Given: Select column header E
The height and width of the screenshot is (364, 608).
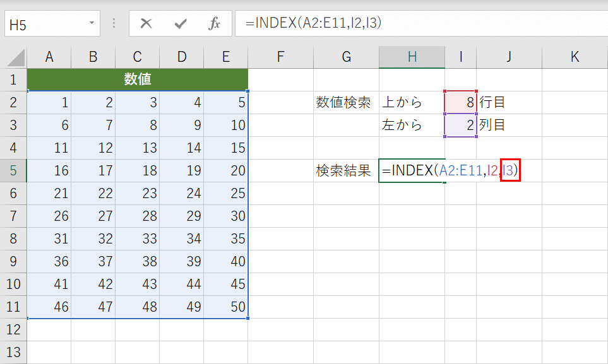Looking at the screenshot, I should point(225,56).
